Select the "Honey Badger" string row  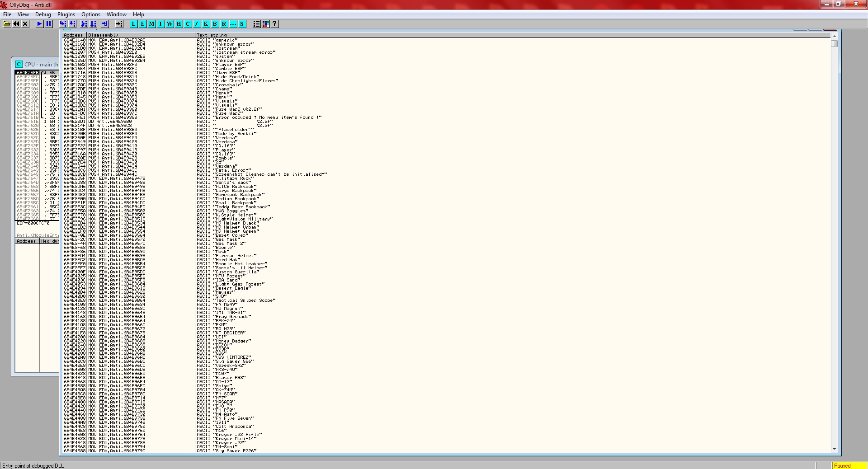coord(447,341)
